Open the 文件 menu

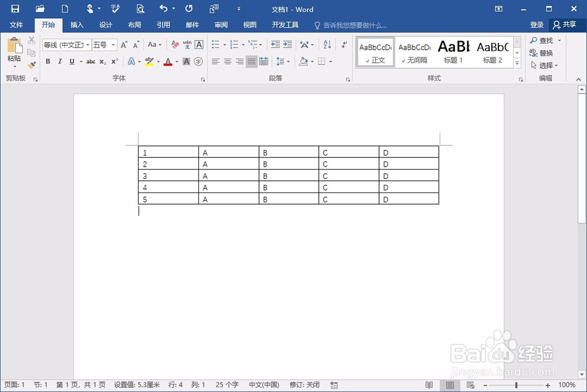[x=16, y=25]
